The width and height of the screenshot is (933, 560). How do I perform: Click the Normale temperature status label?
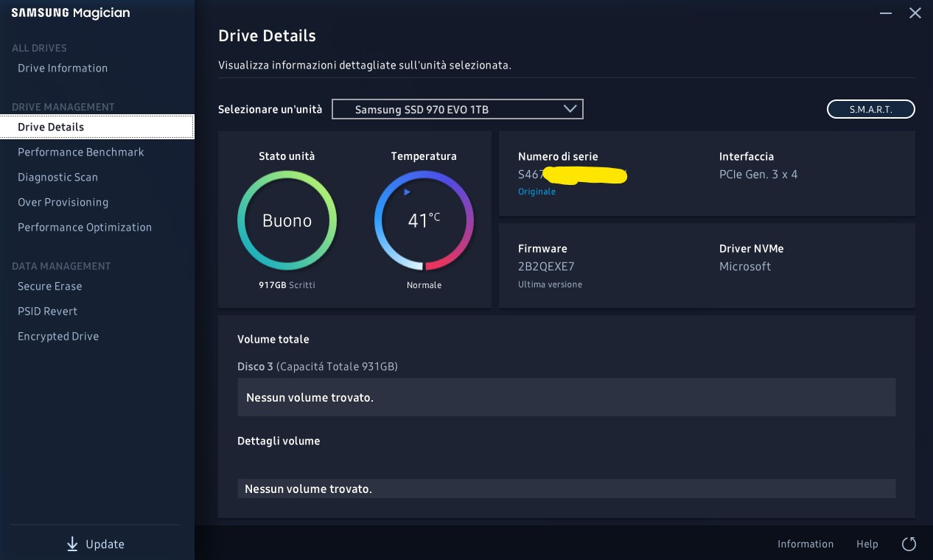(x=424, y=284)
